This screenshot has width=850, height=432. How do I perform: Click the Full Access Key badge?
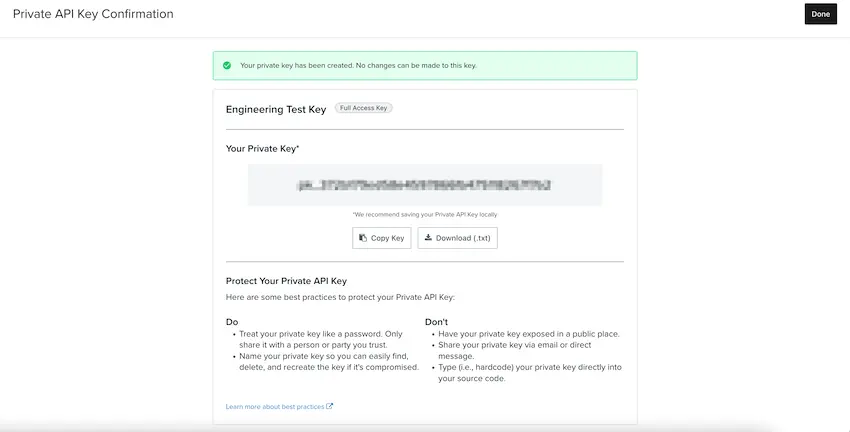pyautogui.click(x=363, y=108)
